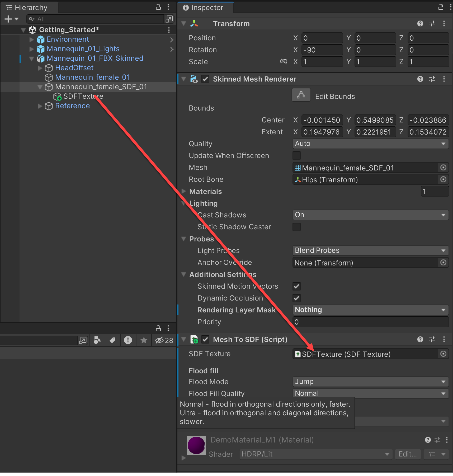Enable Update When Offscreen checkbox
The image size is (453, 476).
tap(296, 156)
